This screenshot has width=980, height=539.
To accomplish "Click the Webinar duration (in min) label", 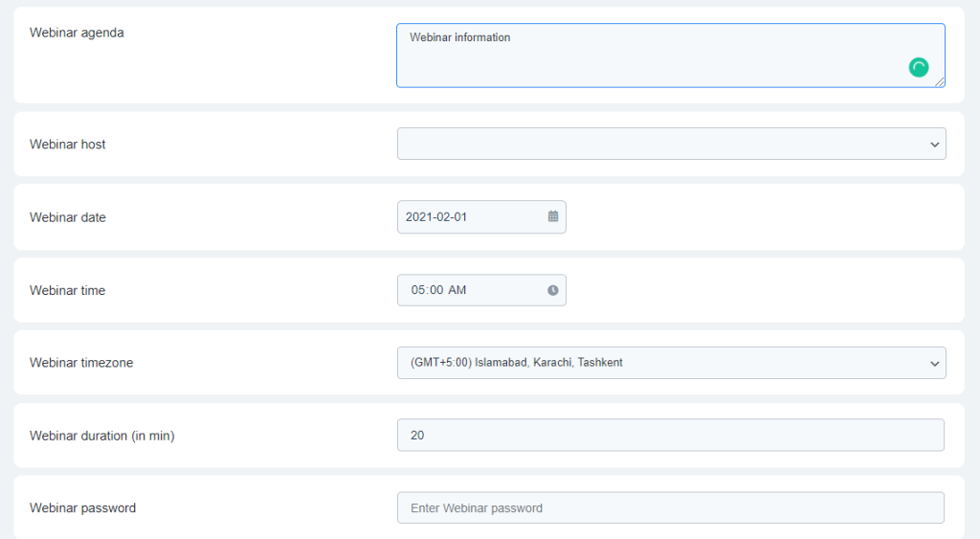I will (x=102, y=436).
